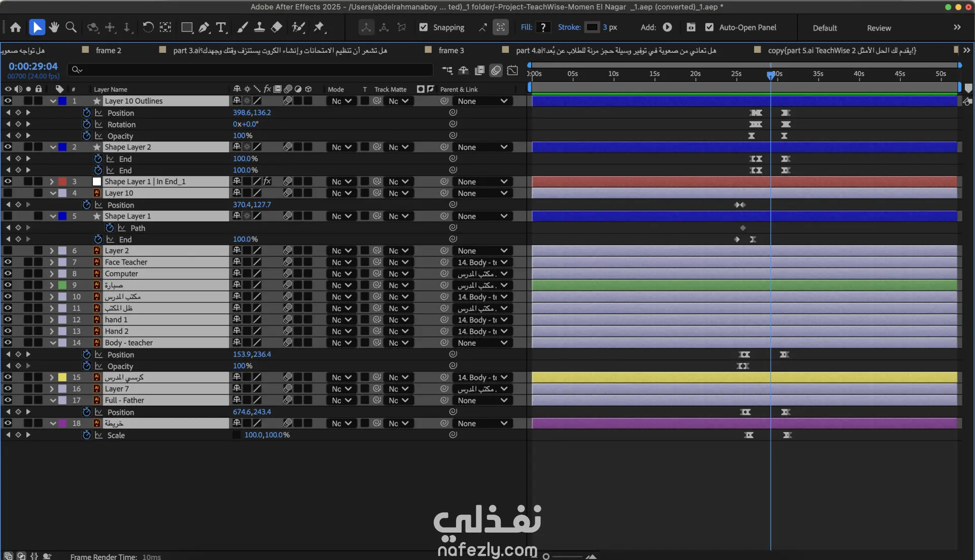Screen dimensions: 975x560
Task: Open the Parent dropdown for Layer 10 Outlines
Action: [x=482, y=101]
